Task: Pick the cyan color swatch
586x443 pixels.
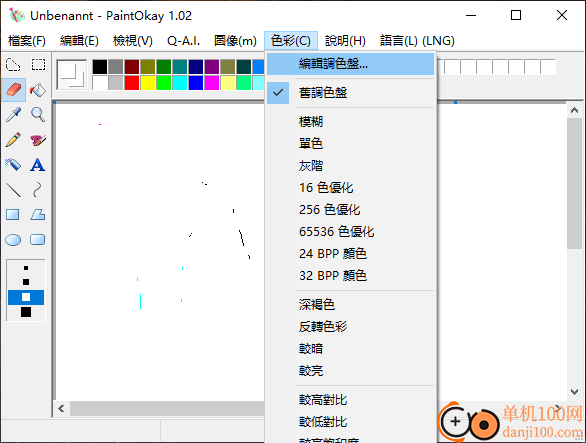Action: [x=180, y=83]
